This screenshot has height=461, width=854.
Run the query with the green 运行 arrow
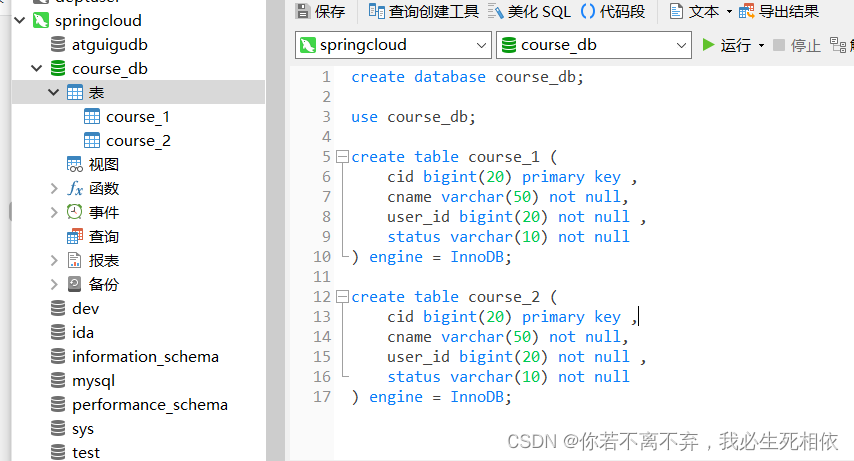pyautogui.click(x=708, y=45)
